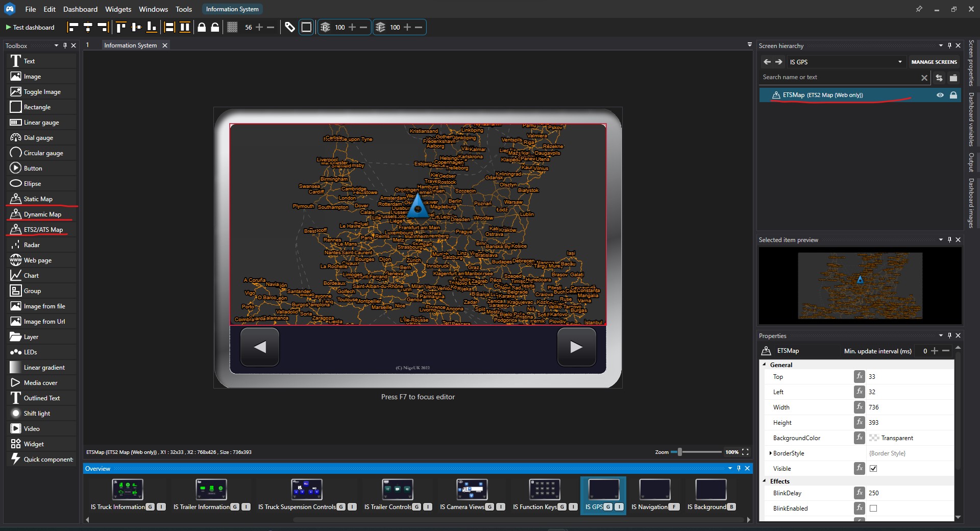Toggle ETSMap visibility eye icon
980x531 pixels.
pyautogui.click(x=940, y=95)
